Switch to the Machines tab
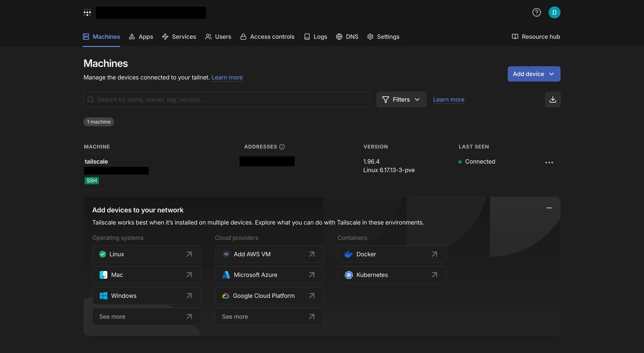Screen dimensions: 644x353 101,37
